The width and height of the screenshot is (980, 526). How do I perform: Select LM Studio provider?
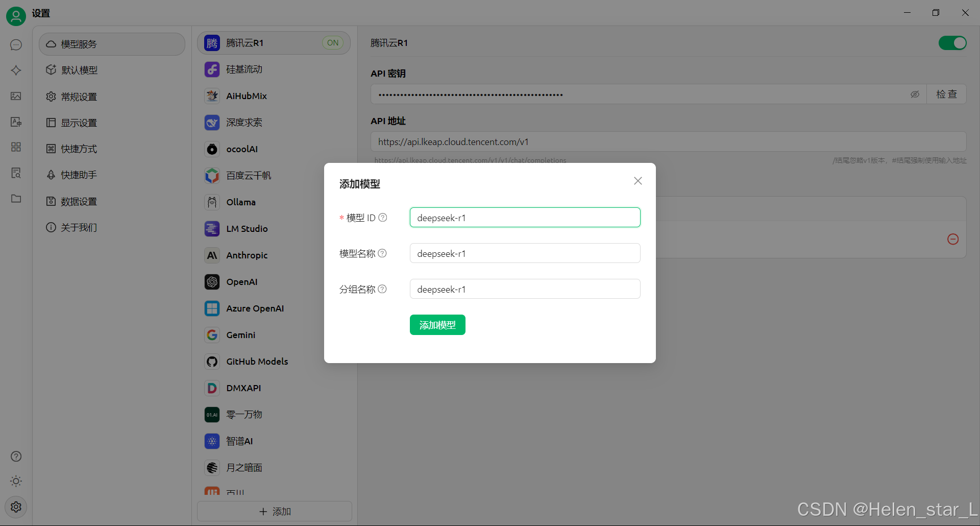261,229
